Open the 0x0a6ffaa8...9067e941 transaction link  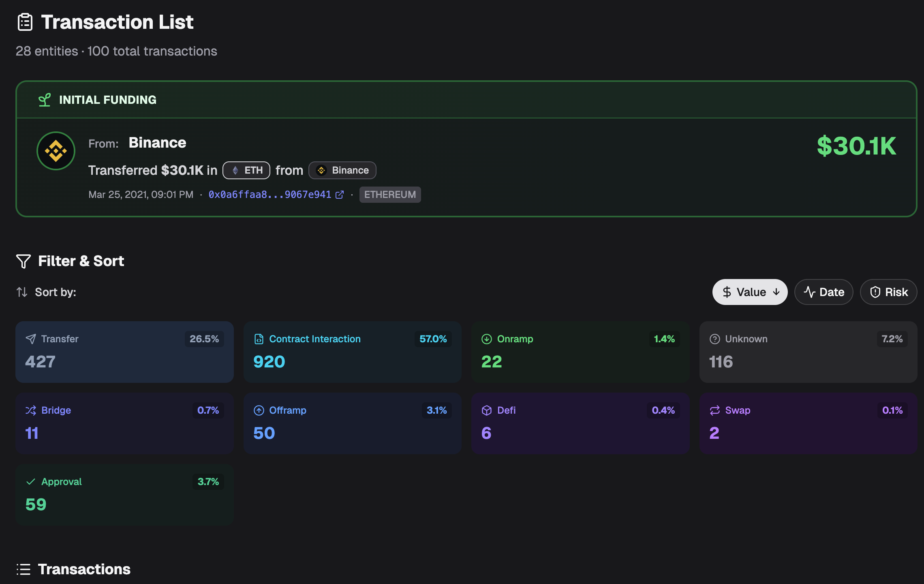(x=270, y=195)
